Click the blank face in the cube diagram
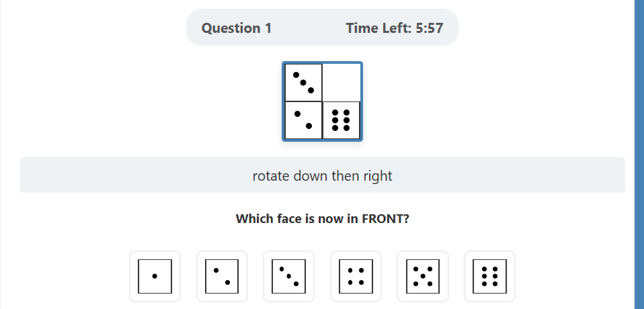 [x=341, y=83]
